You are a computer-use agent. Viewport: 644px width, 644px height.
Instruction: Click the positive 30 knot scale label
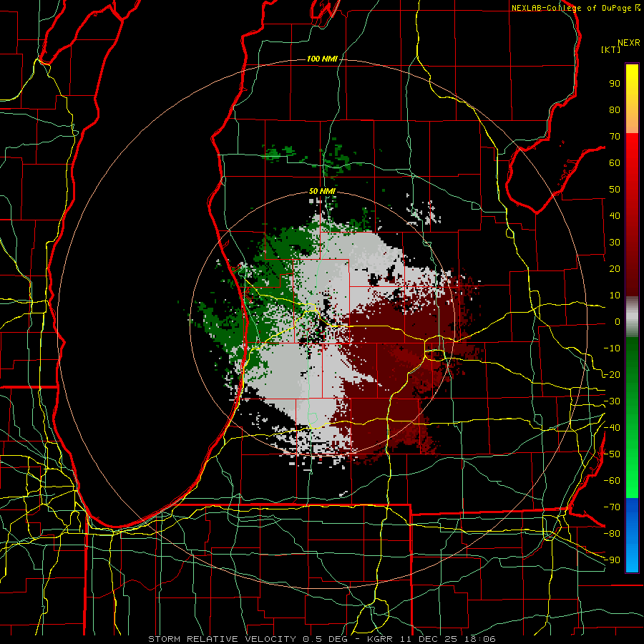click(x=615, y=243)
